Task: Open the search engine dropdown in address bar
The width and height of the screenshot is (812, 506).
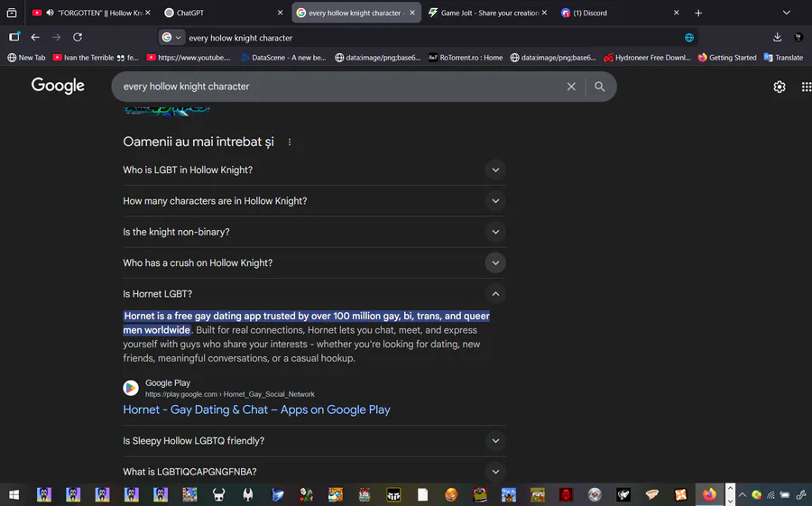Action: pos(172,37)
